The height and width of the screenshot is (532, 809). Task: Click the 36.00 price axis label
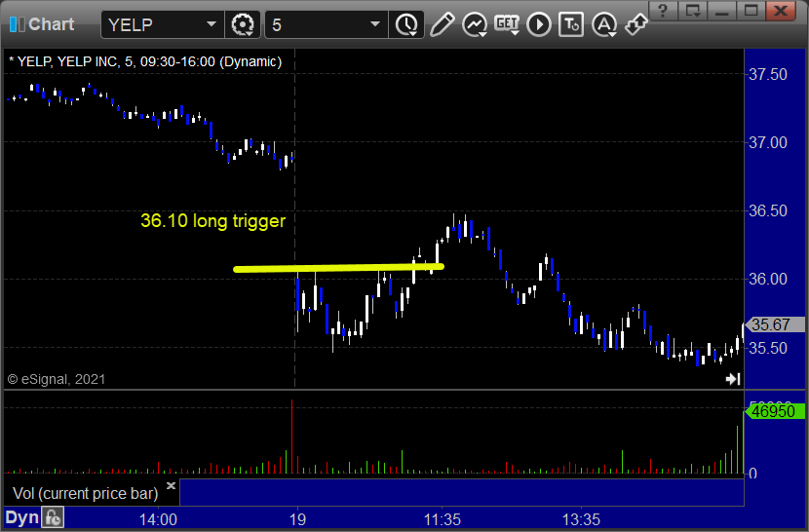[768, 280]
